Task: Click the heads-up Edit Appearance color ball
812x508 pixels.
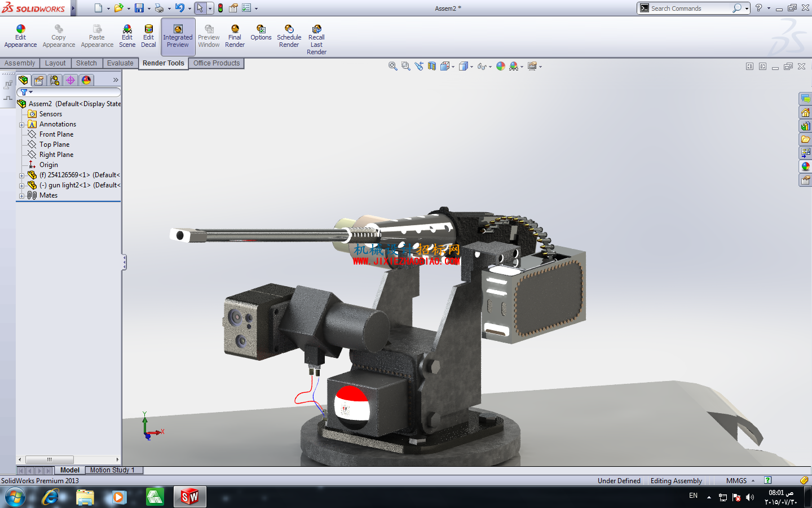Action: [501, 66]
